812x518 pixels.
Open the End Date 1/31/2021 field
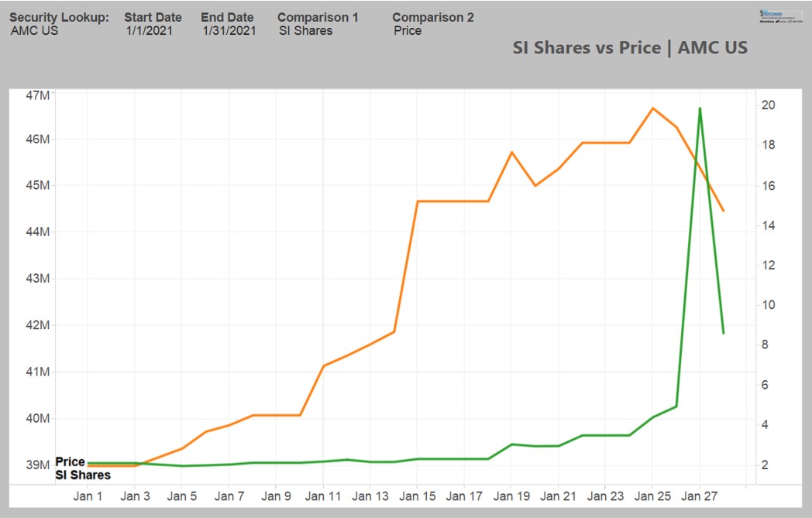click(229, 30)
